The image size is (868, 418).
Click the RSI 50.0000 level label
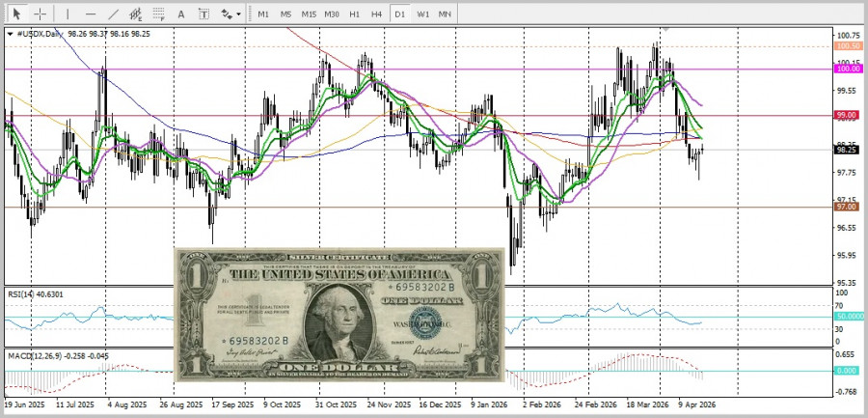pyautogui.click(x=849, y=316)
